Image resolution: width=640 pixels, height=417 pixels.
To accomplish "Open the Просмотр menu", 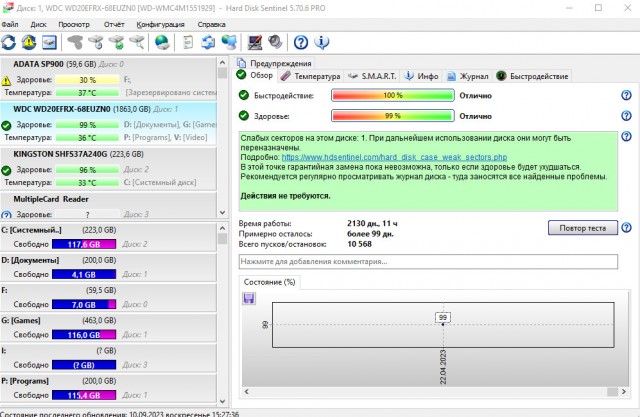I will [74, 24].
